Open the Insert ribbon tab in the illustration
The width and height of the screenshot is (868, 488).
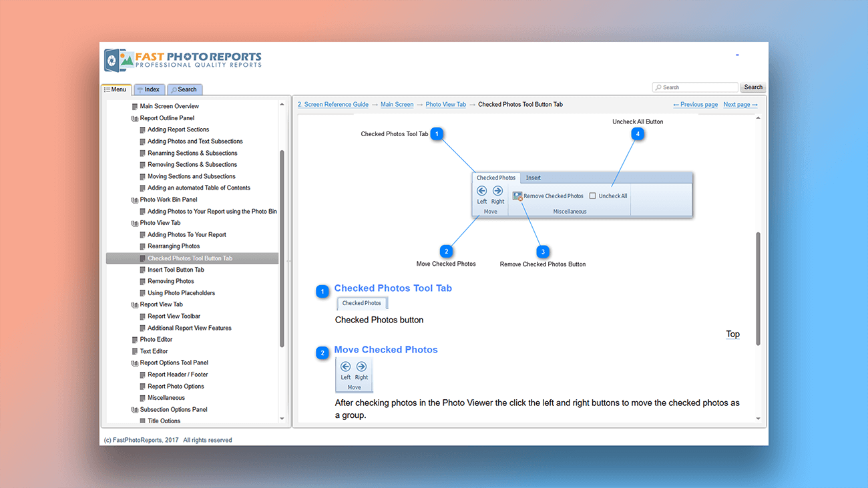point(533,178)
